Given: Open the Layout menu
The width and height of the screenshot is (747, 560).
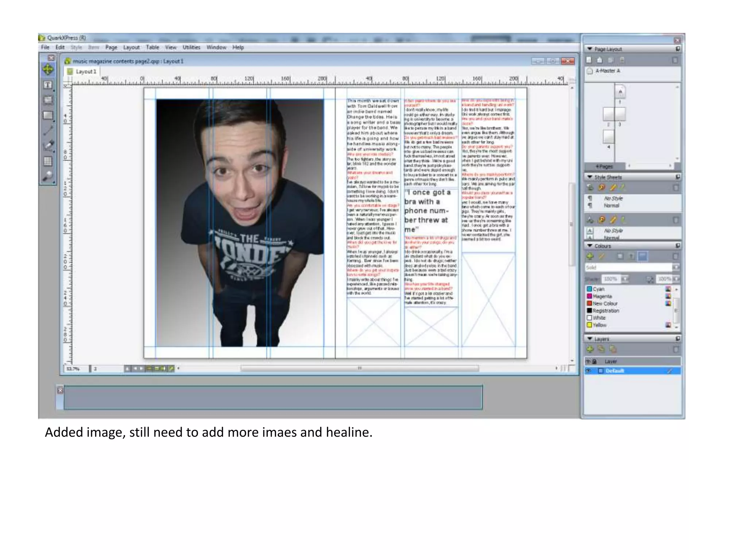Looking at the screenshot, I should click(x=131, y=47).
